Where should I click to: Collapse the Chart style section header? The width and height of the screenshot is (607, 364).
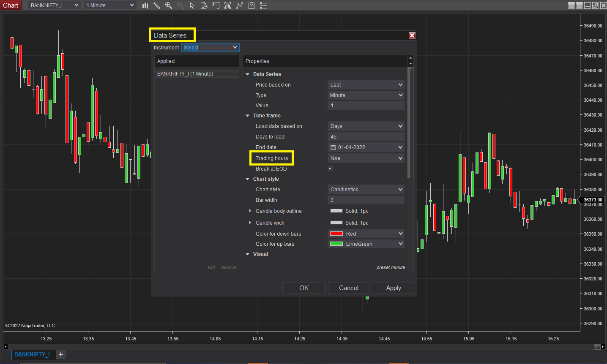248,179
